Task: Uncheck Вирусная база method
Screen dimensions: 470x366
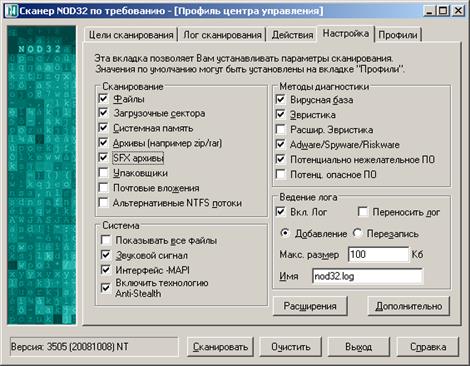Action: pyautogui.click(x=281, y=99)
